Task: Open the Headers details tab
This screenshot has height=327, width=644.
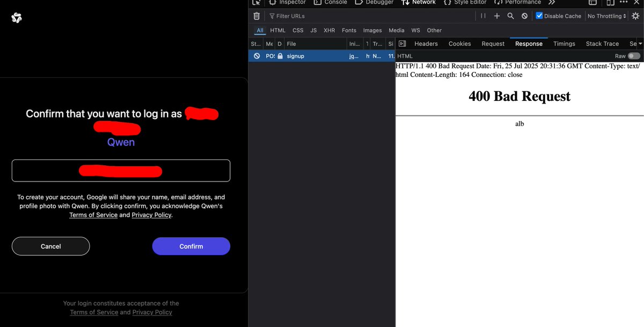Action: (426, 43)
